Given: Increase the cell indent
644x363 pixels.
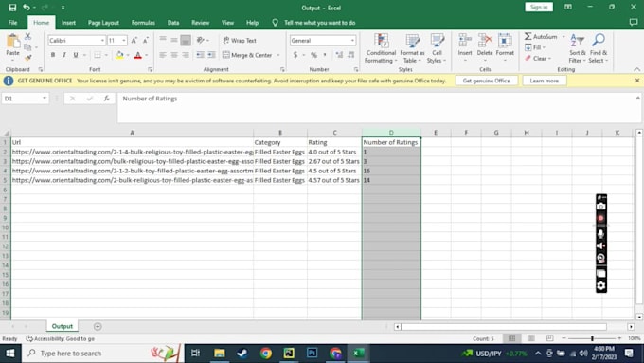Looking at the screenshot, I should click(211, 55).
